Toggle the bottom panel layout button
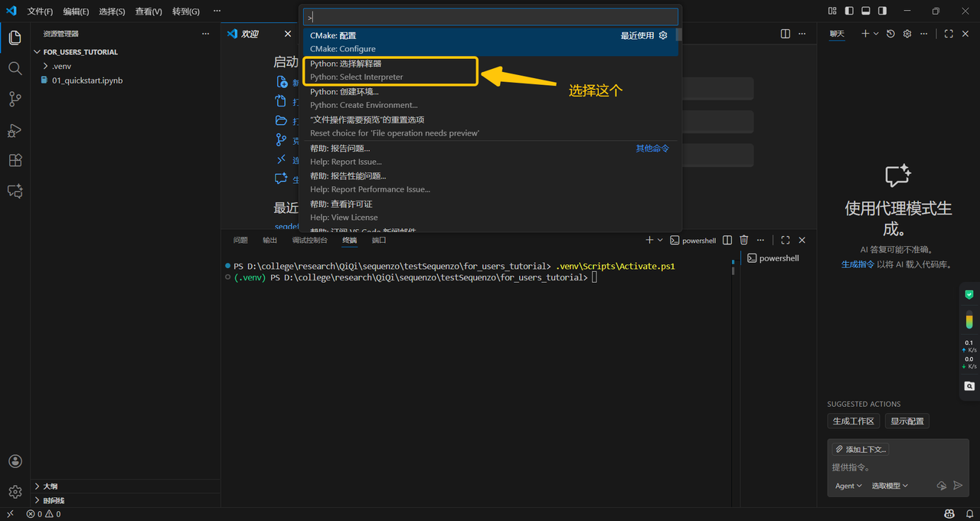 coord(866,11)
